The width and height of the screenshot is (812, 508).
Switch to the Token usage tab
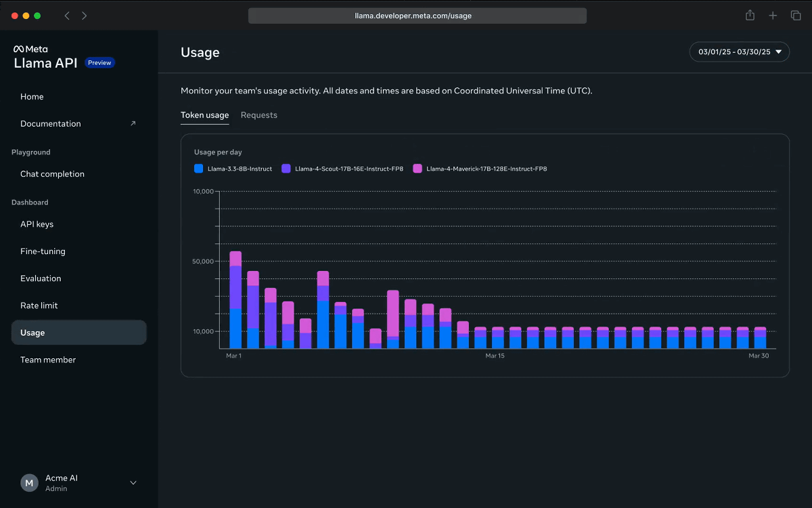(204, 115)
